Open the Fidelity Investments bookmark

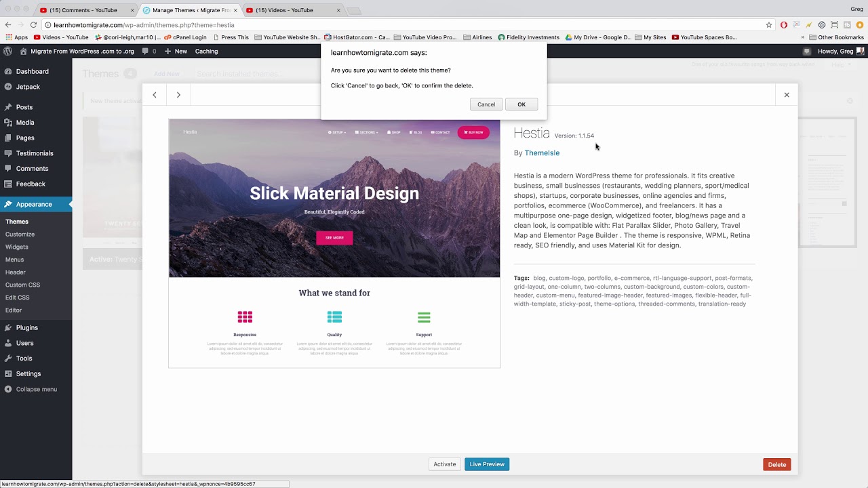528,37
